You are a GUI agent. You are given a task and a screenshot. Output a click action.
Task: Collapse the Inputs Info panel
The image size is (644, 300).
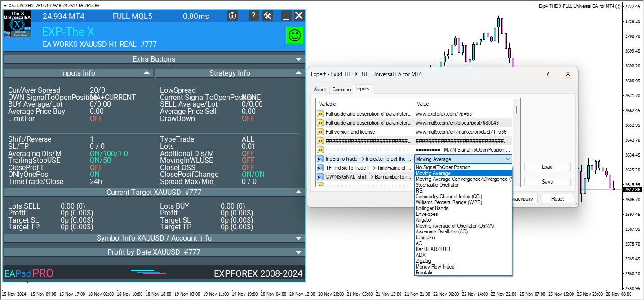(x=147, y=73)
